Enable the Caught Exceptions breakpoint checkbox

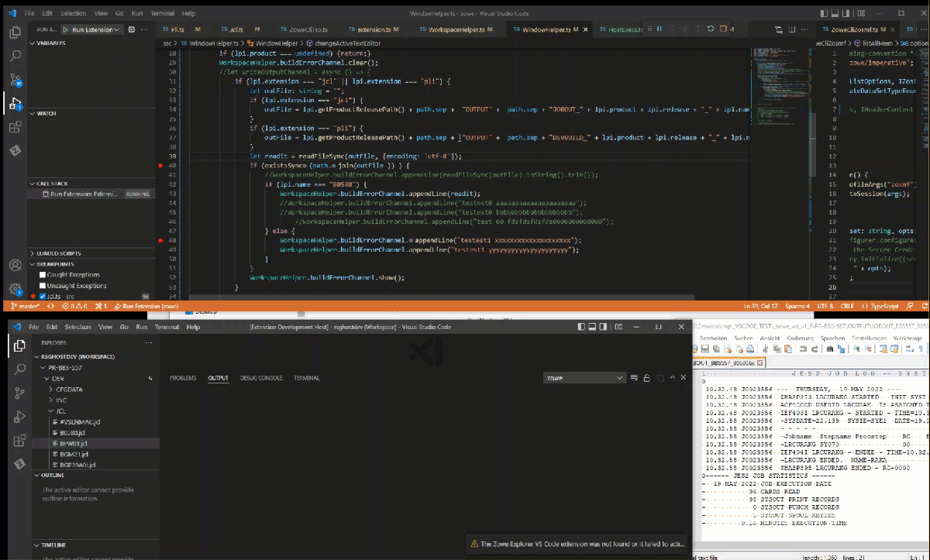pyautogui.click(x=43, y=275)
